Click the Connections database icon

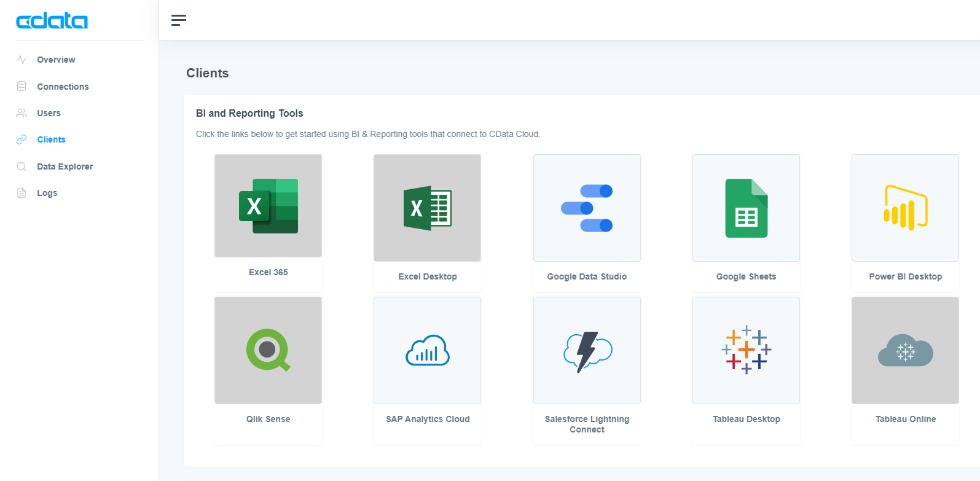point(22,87)
